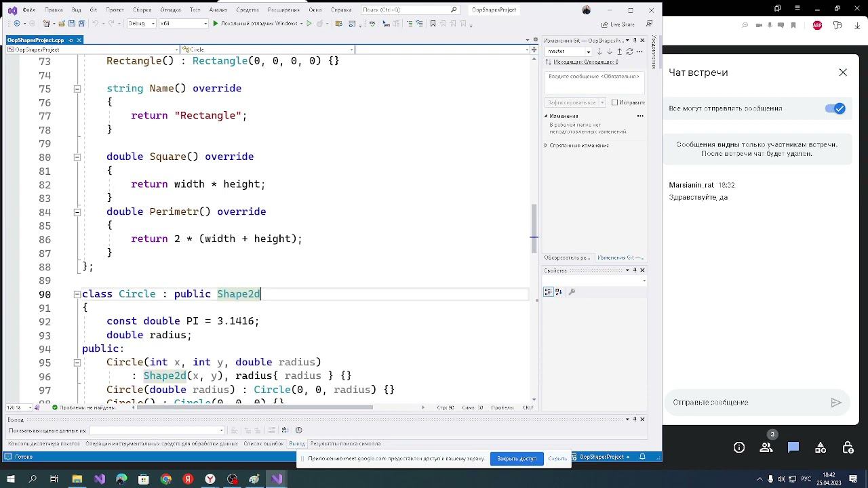Open the Правка menu
The height and width of the screenshot is (488, 868).
click(x=54, y=10)
